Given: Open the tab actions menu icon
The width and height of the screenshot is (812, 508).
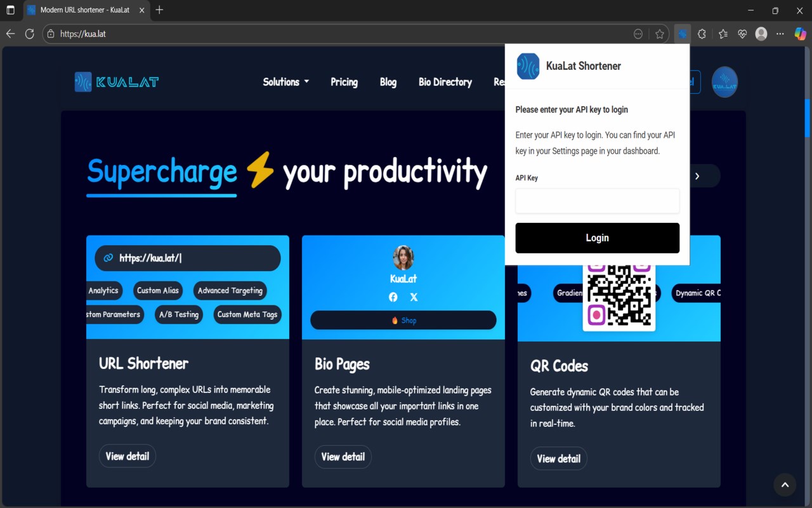Looking at the screenshot, I should tap(10, 10).
